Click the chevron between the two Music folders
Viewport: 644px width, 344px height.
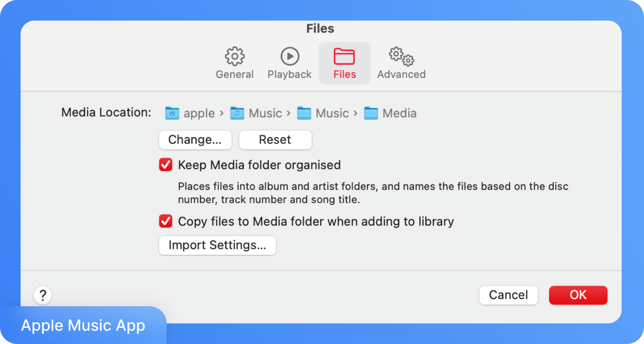(x=289, y=113)
